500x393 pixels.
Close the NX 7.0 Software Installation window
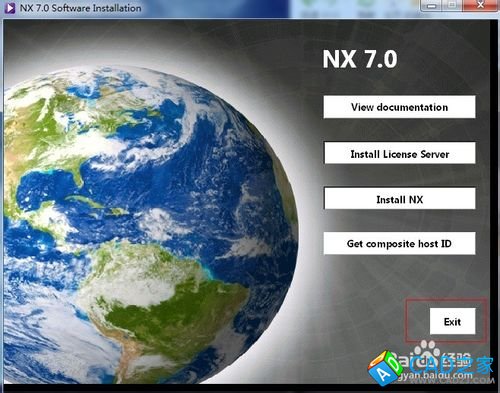(481, 5)
